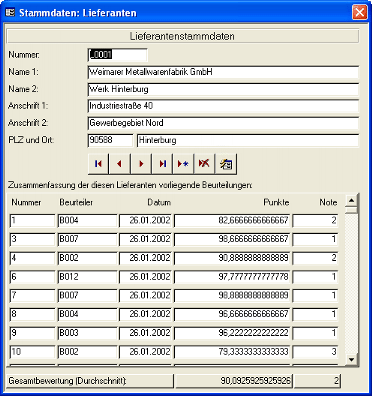The height and width of the screenshot is (396, 372).
Task: Click Punkte value 97,777777777778
Action: 232,277
